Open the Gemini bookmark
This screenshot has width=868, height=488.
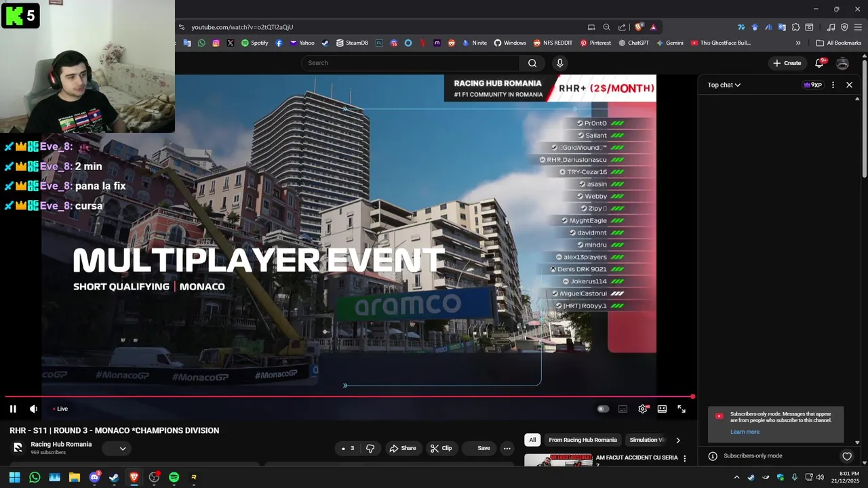click(x=669, y=43)
